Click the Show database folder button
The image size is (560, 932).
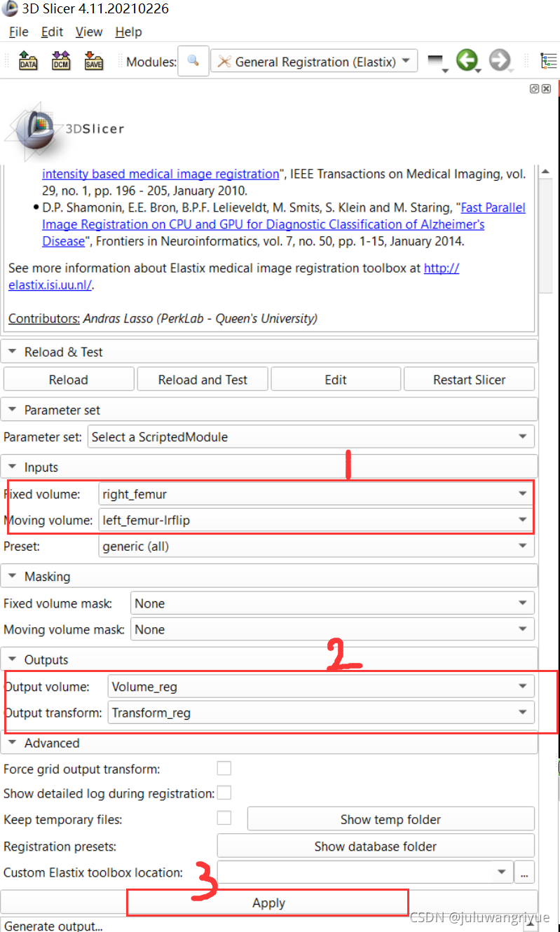(x=376, y=846)
